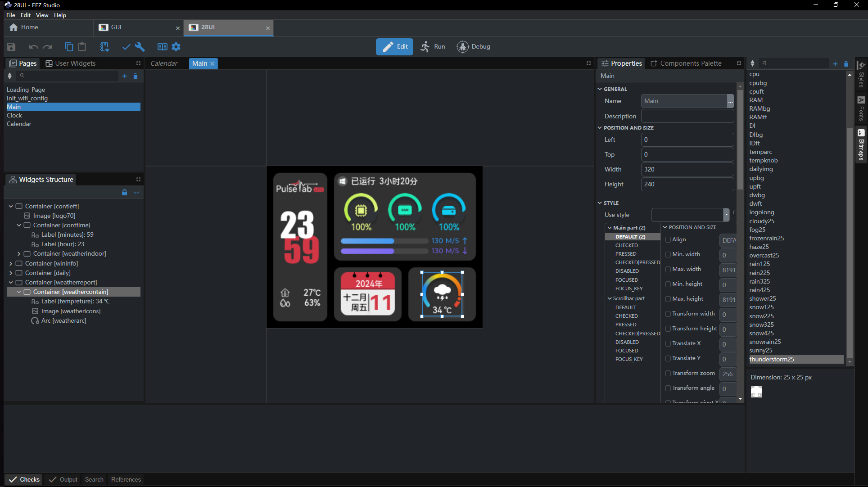The width and height of the screenshot is (868, 487).
Task: Open the Output bottom tab
Action: [63, 479]
